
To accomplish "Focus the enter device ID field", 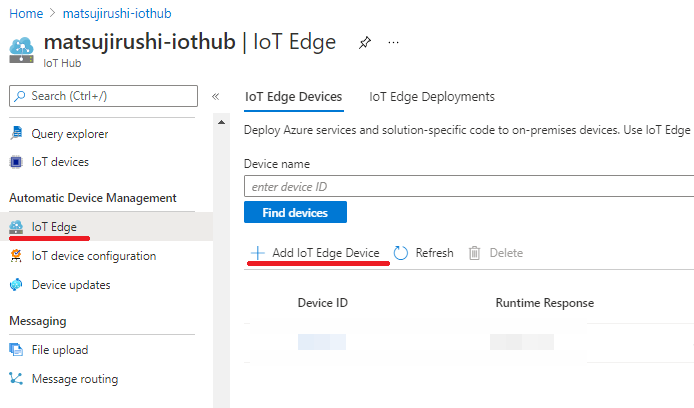I will pyautogui.click(x=469, y=186).
